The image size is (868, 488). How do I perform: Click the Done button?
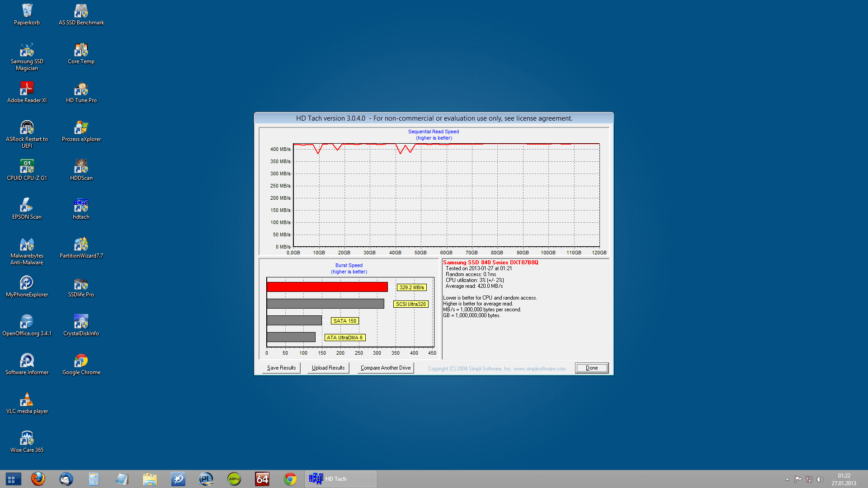592,368
